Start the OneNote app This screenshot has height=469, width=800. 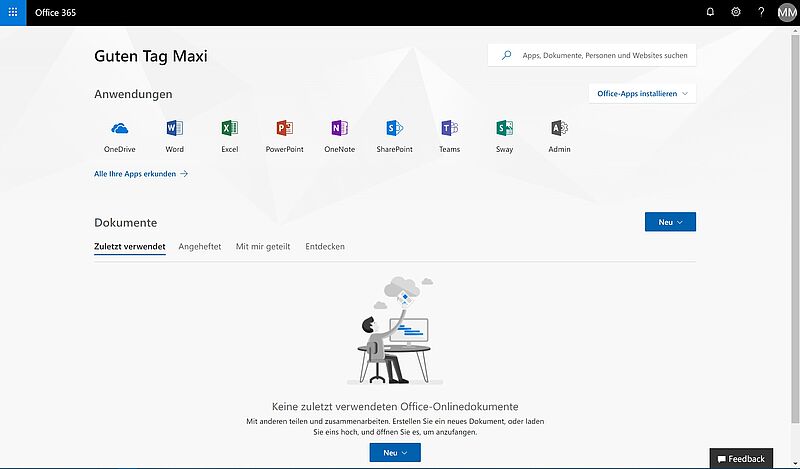[x=339, y=136]
